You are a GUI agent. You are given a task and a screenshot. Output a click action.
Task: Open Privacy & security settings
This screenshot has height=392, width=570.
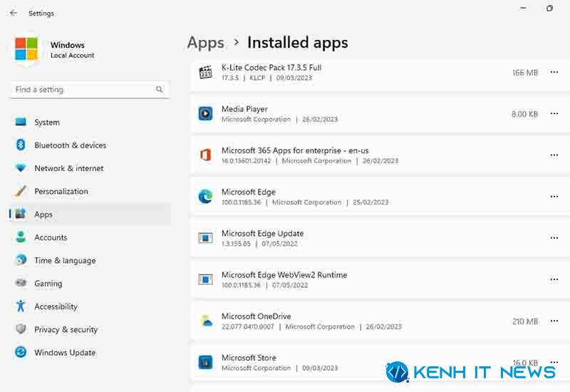90,329
